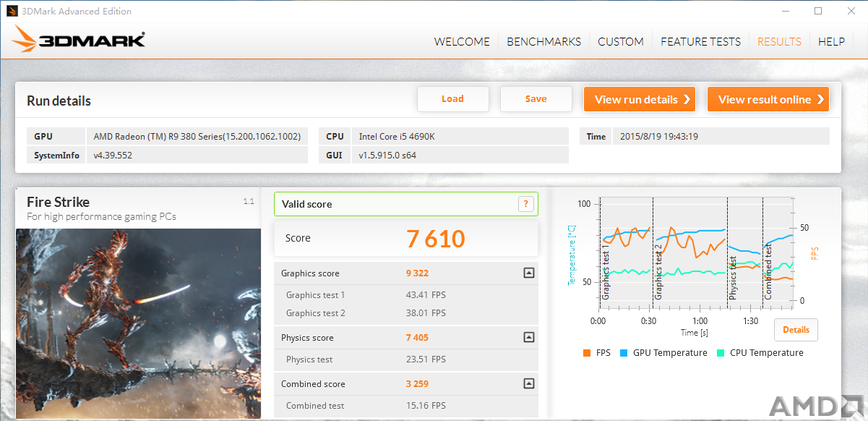Click the Fire Strike preview image
The image size is (868, 421).
click(x=138, y=323)
